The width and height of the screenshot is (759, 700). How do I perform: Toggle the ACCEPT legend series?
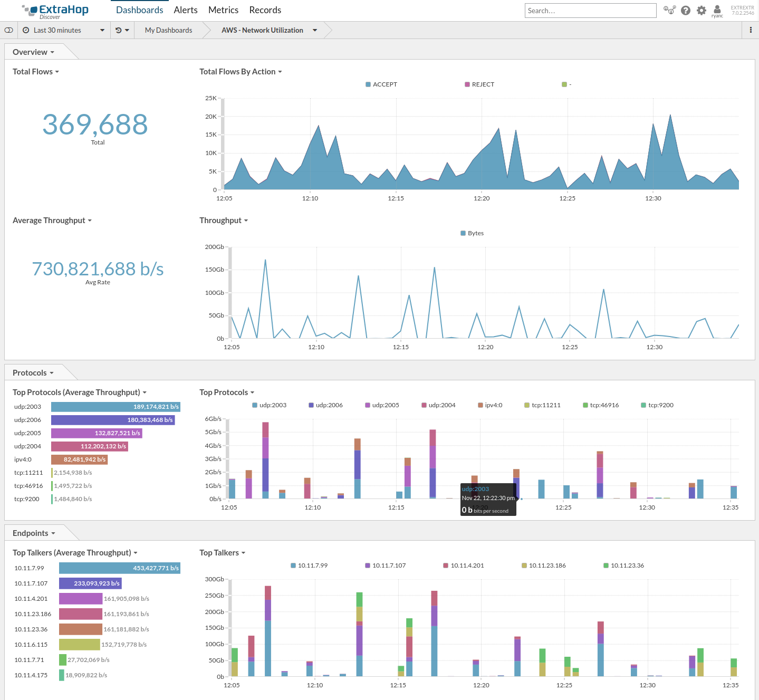click(x=381, y=84)
